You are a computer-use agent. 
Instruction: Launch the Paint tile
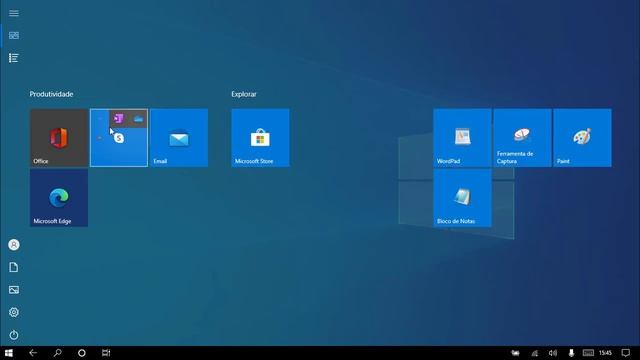(x=582, y=138)
